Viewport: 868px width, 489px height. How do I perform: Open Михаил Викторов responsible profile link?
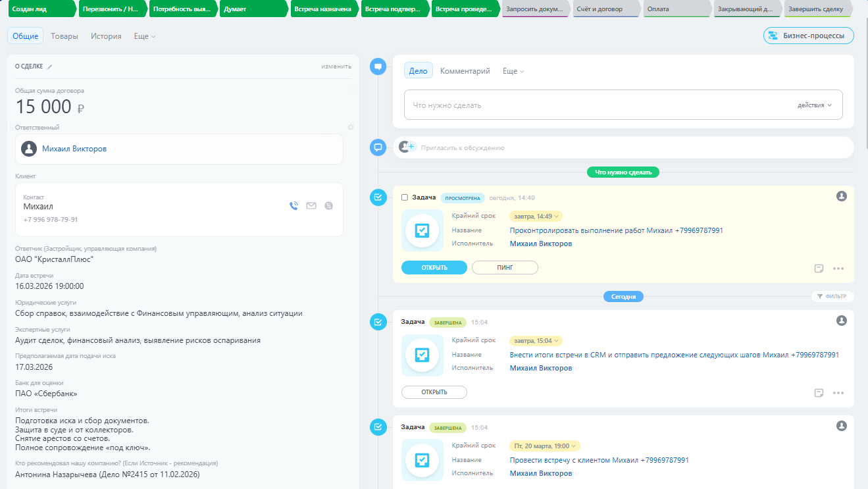point(74,149)
